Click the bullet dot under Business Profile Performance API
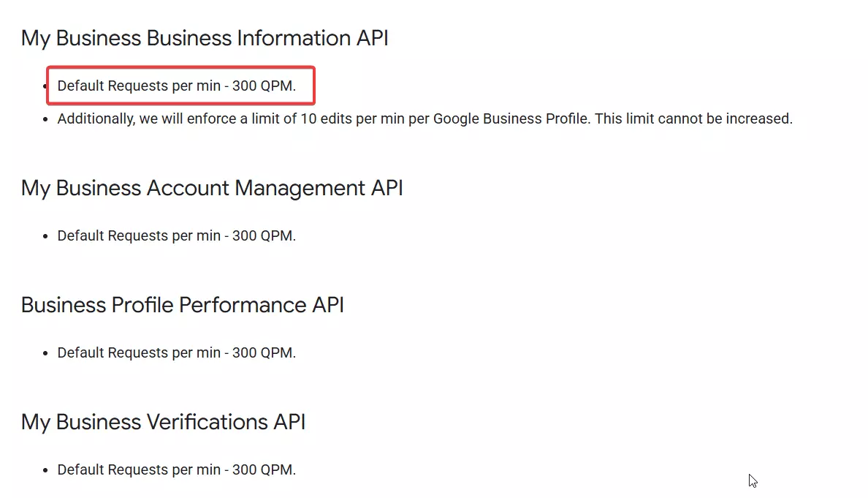Screen dimensions: 868x498 point(45,353)
